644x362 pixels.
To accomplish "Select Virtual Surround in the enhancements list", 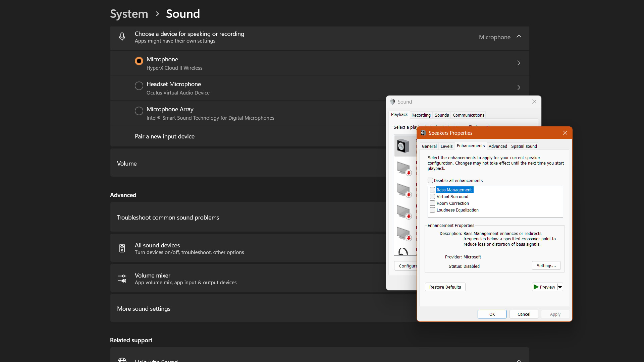I will [x=452, y=196].
